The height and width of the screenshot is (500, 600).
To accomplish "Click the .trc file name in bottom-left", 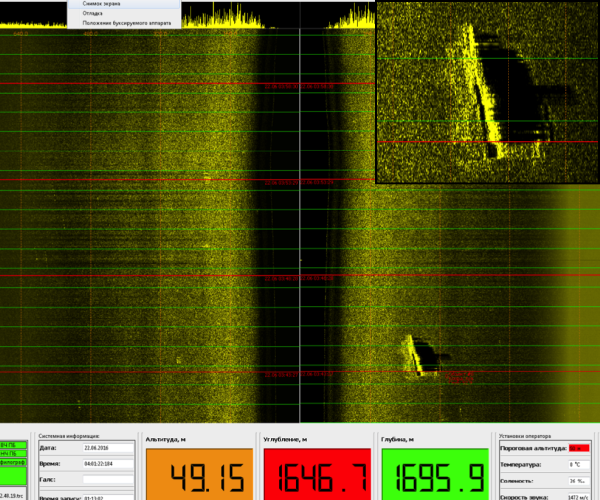I will [x=11, y=496].
